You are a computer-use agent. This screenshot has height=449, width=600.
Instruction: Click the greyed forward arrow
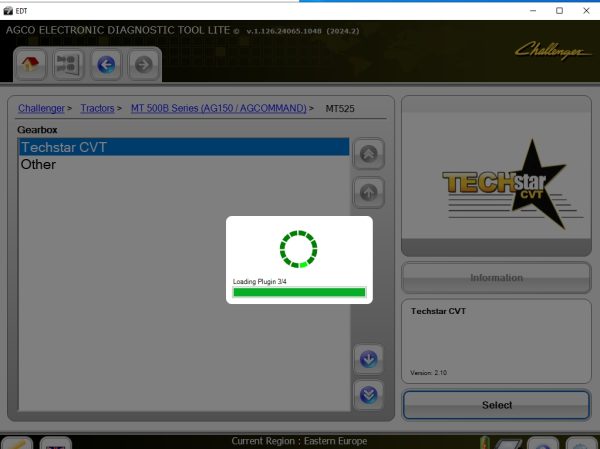tap(143, 64)
